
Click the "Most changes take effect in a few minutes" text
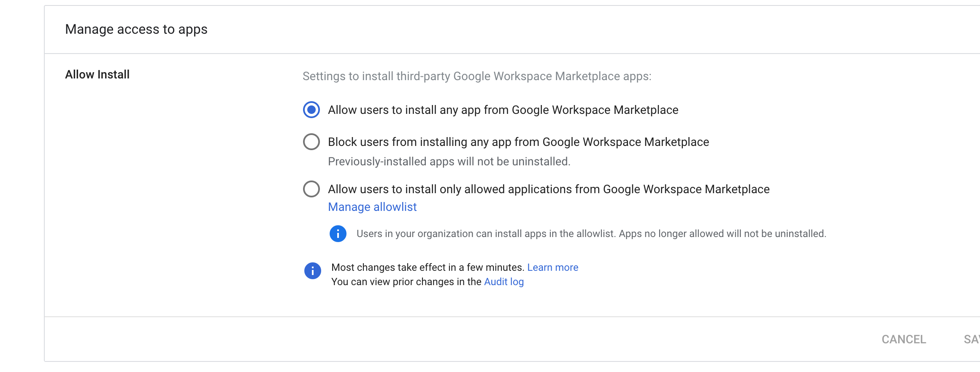(x=428, y=267)
